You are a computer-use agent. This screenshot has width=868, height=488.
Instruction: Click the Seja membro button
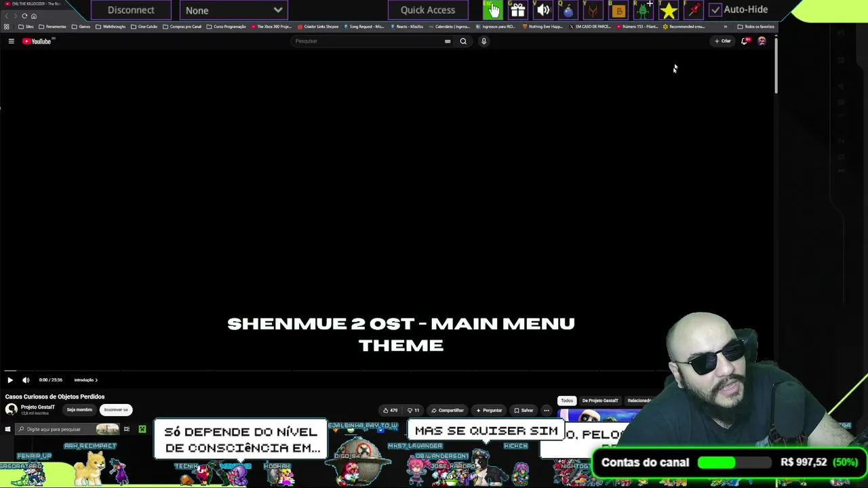pos(79,409)
